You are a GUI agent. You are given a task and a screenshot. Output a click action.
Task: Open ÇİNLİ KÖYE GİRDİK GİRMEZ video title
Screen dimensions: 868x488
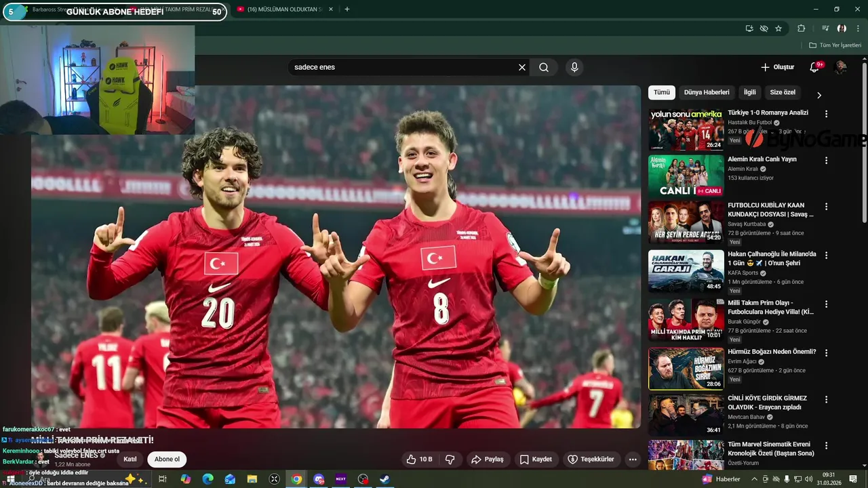(x=767, y=403)
